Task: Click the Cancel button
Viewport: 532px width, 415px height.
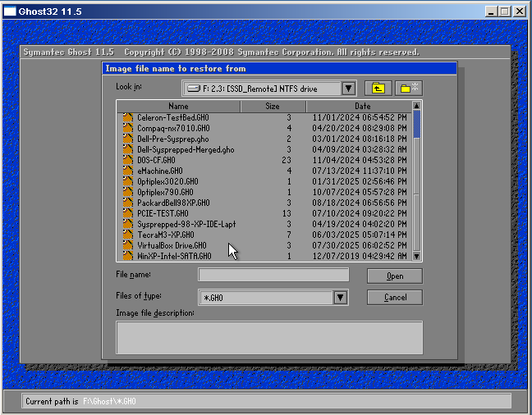Action: [x=395, y=298]
